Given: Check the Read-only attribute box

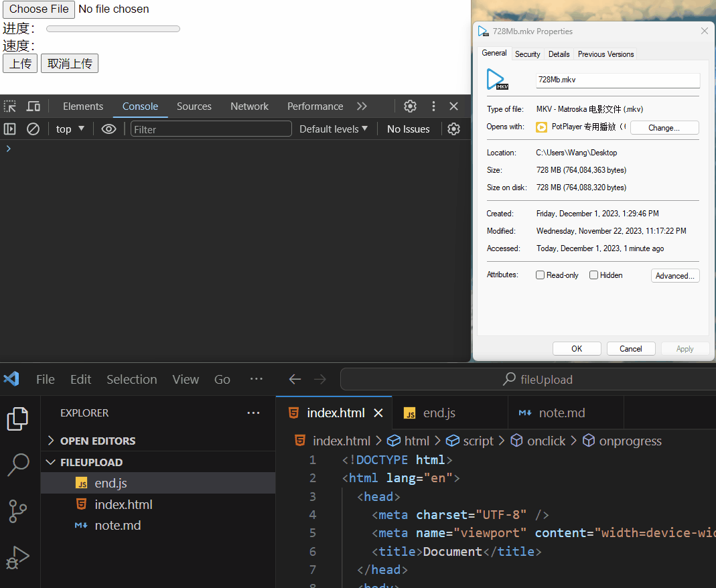Looking at the screenshot, I should tap(541, 275).
